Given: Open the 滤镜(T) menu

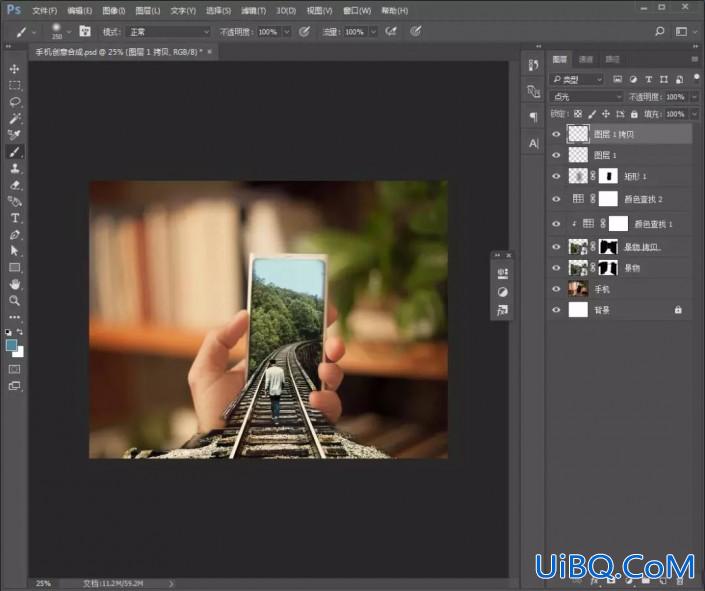Looking at the screenshot, I should [254, 10].
